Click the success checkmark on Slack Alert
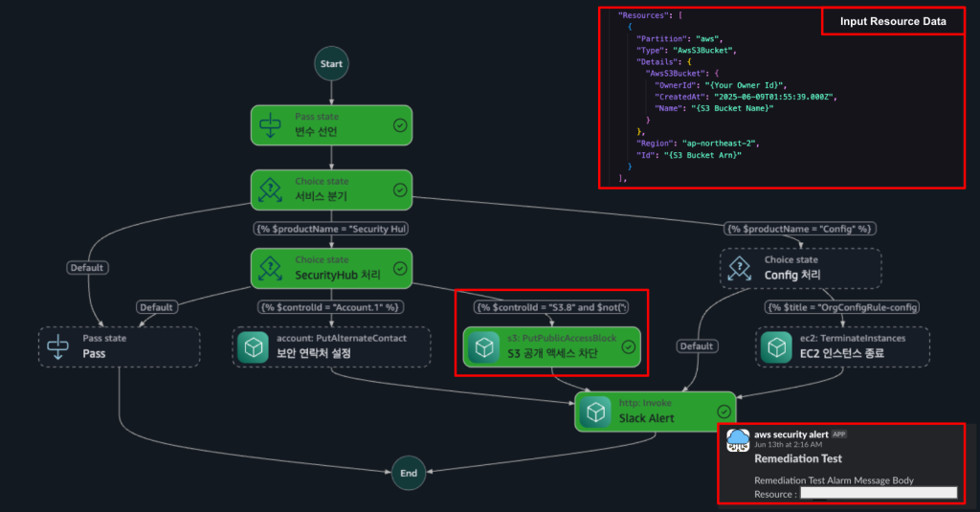Viewport: 980px width, 512px height. [x=724, y=412]
